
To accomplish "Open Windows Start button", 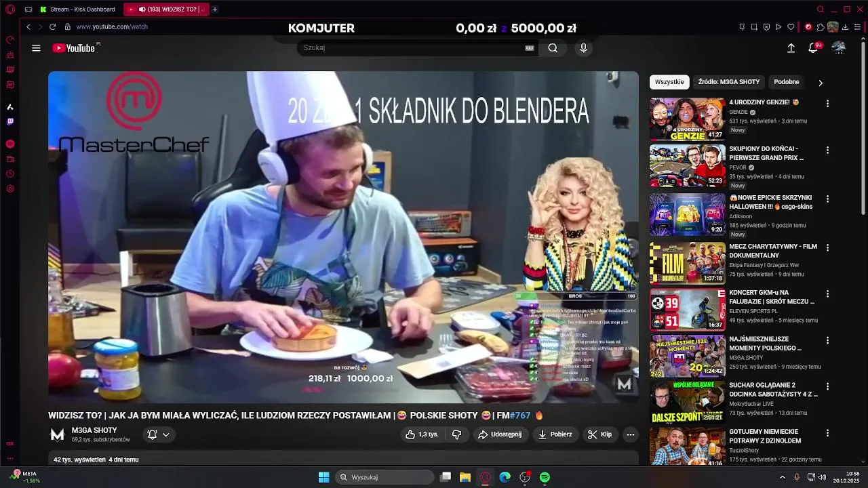I will [x=323, y=477].
